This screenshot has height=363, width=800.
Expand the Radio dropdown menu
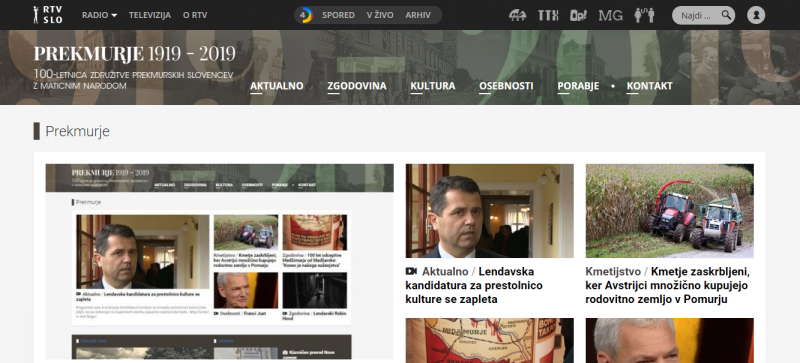click(99, 15)
